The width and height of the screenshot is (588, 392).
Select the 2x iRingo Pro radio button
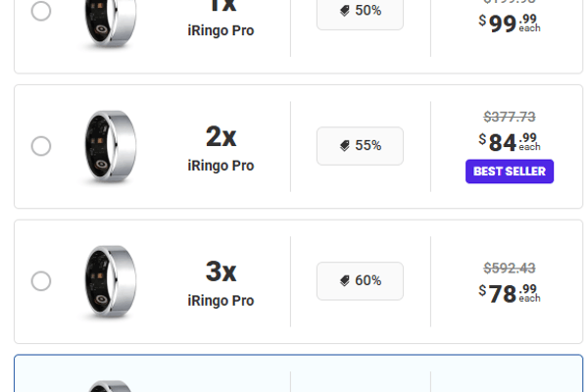(x=41, y=146)
